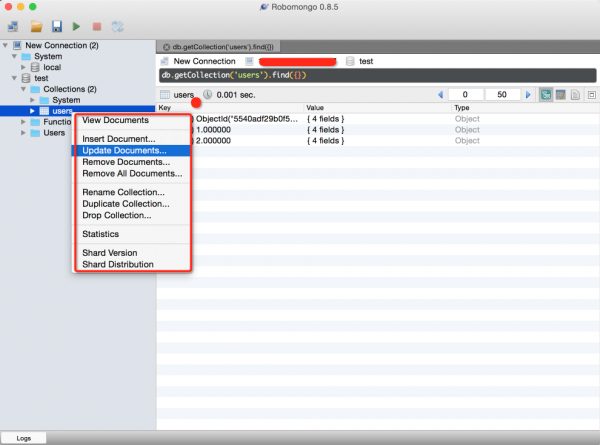Open file using the folder icon
Screen dimensions: 600x445
pos(36,26)
